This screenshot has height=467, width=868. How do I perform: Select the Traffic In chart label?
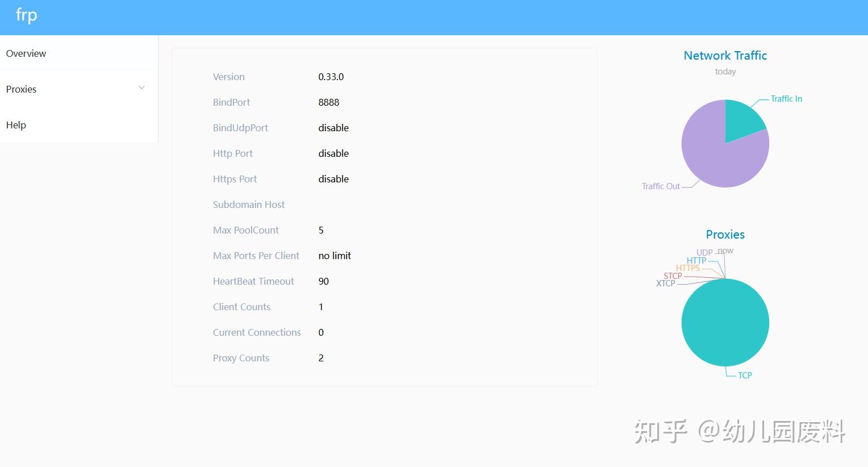coord(786,99)
